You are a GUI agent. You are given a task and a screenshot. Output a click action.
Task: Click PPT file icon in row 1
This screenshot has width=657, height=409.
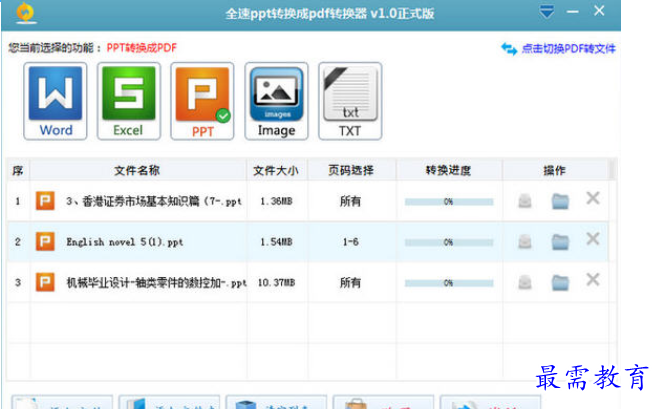coord(45,201)
